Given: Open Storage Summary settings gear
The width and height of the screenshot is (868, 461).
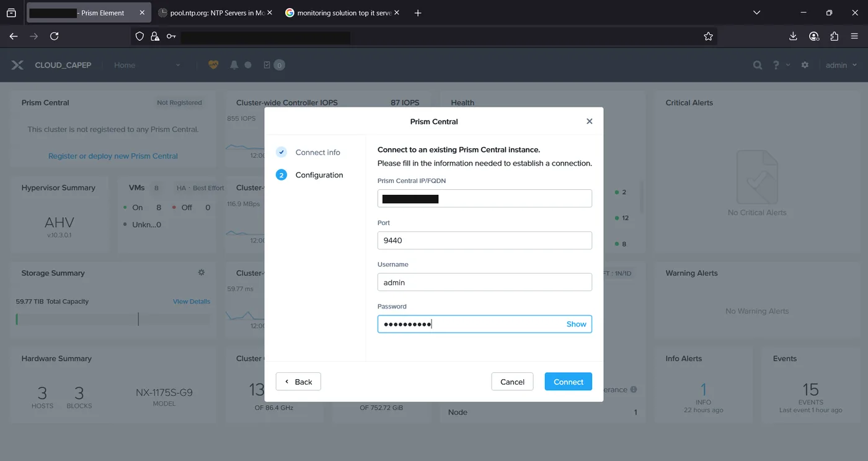Looking at the screenshot, I should click(201, 272).
